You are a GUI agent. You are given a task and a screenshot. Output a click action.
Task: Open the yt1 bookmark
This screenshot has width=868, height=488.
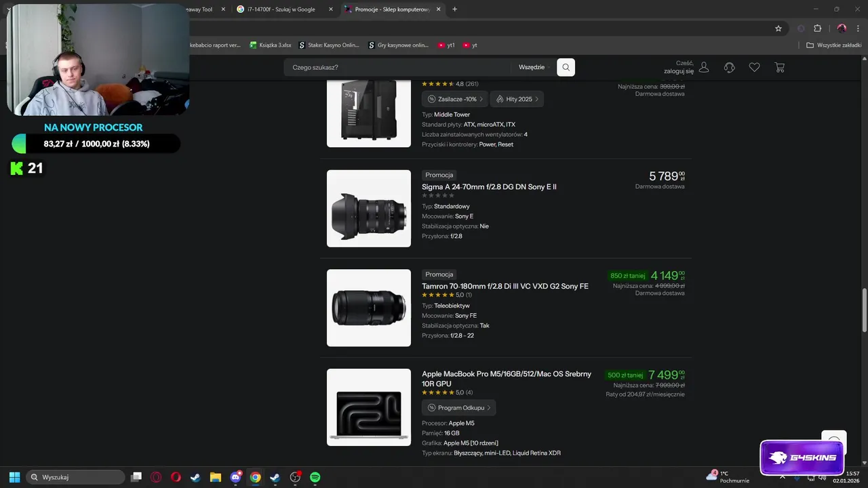[x=446, y=45]
